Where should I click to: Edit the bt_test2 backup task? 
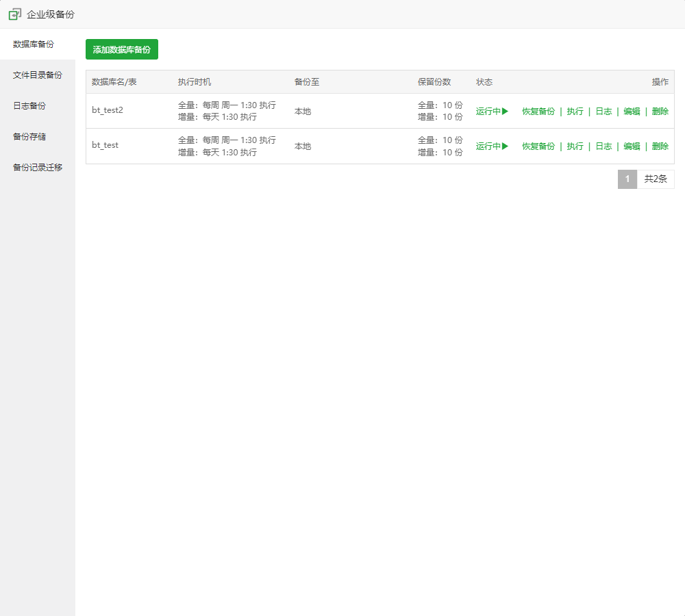coord(632,111)
